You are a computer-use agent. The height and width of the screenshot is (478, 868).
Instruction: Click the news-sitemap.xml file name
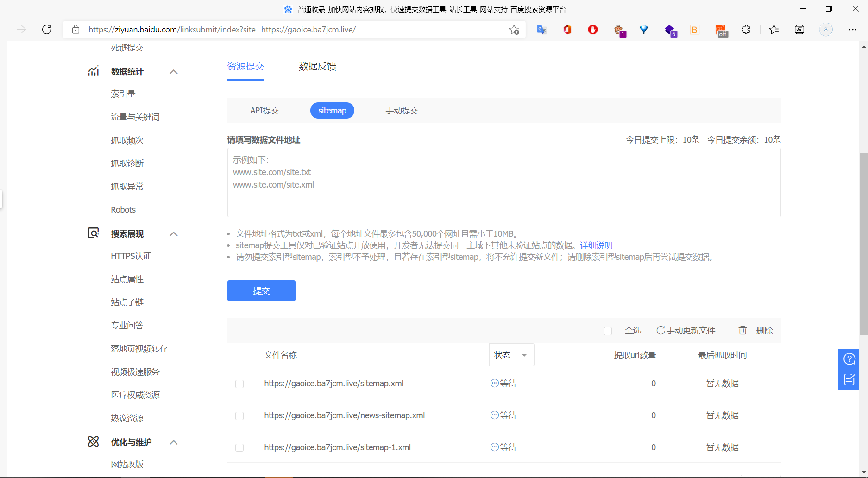(345, 415)
